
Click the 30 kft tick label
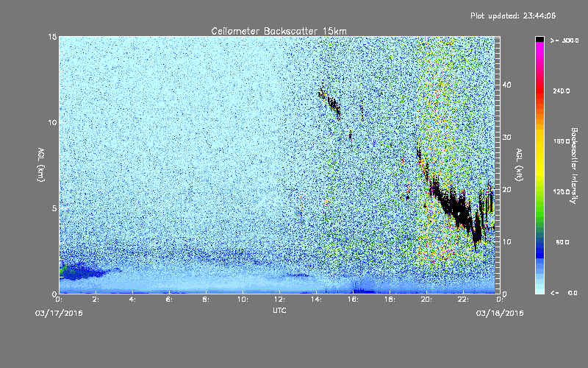click(x=506, y=137)
